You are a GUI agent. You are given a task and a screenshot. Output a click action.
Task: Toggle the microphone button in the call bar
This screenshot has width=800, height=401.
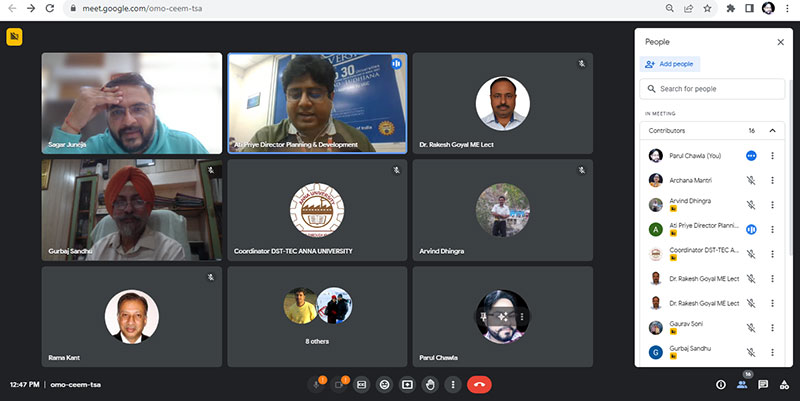317,383
